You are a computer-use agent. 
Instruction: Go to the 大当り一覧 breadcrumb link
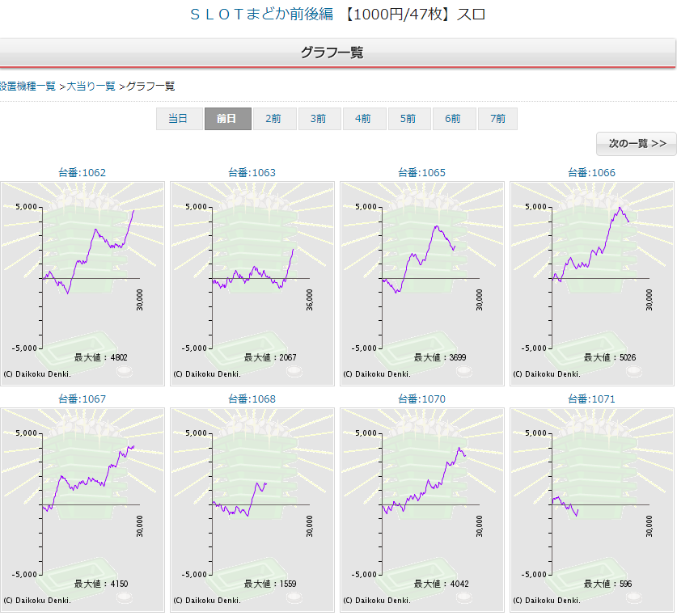tap(91, 86)
